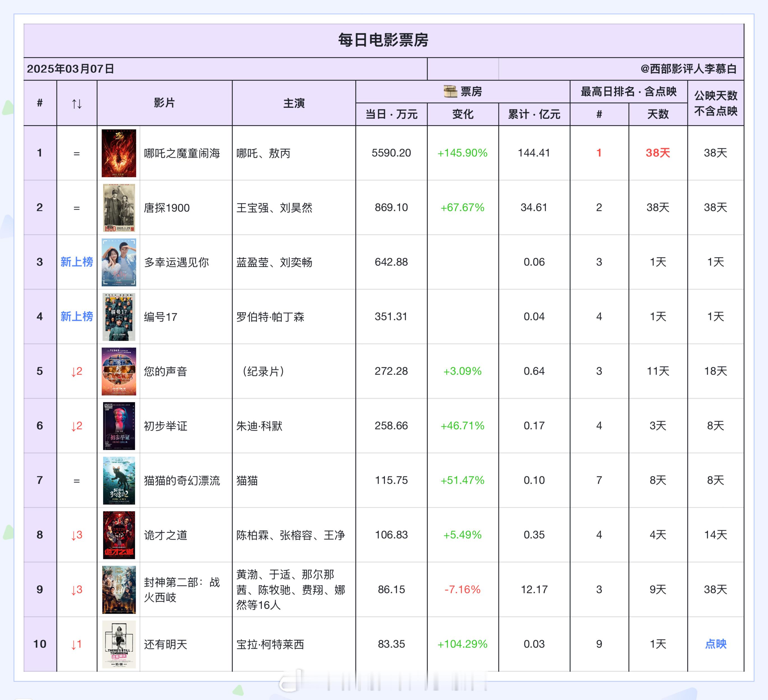Select the film title 封神第二部:战火西岐

point(182,590)
